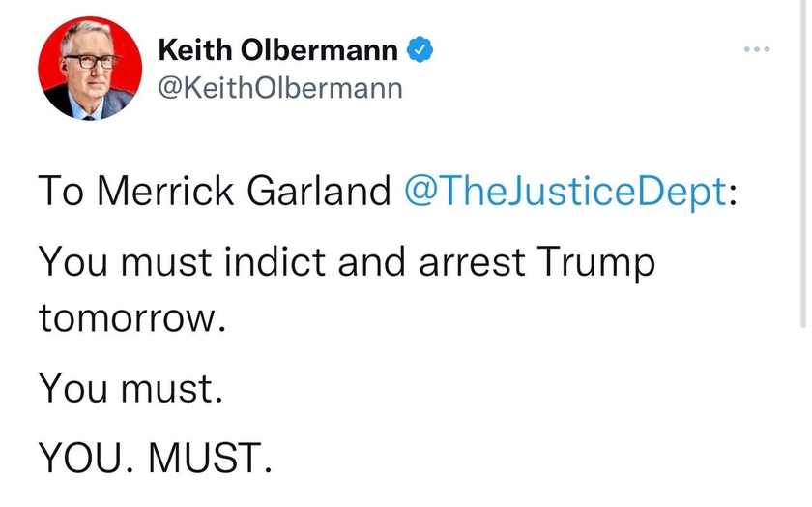Click the word To starting the tweet
Screen dimensions: 812x507
[61, 191]
